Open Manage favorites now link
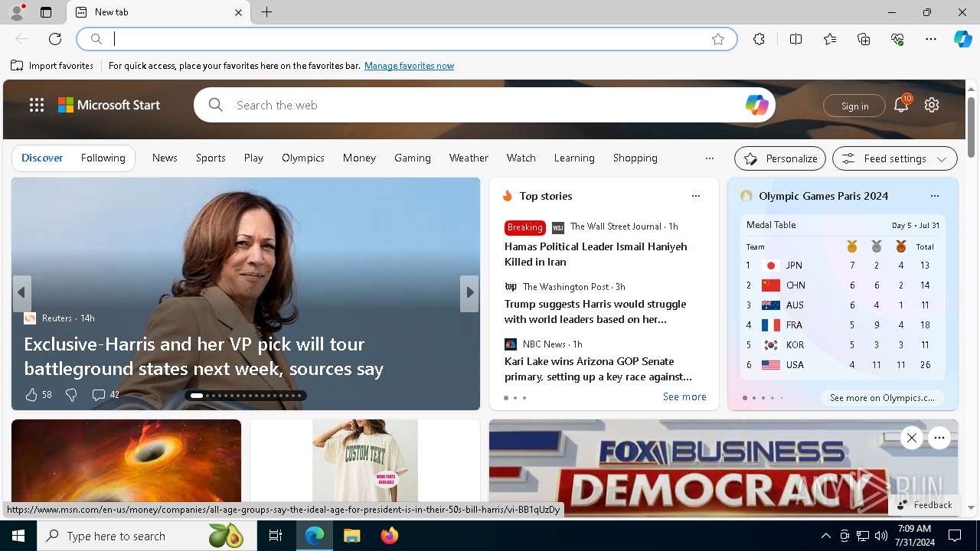This screenshot has width=980, height=551. 409,66
